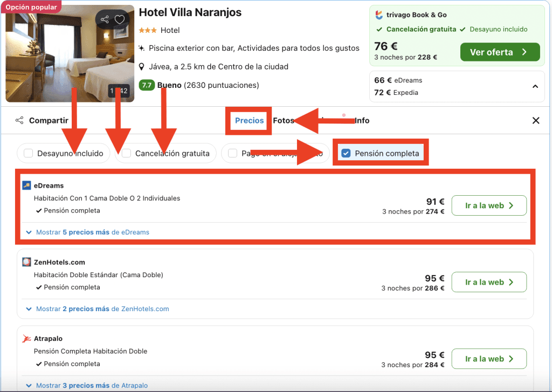Check the Cancelación gratuita filter

coord(127,153)
